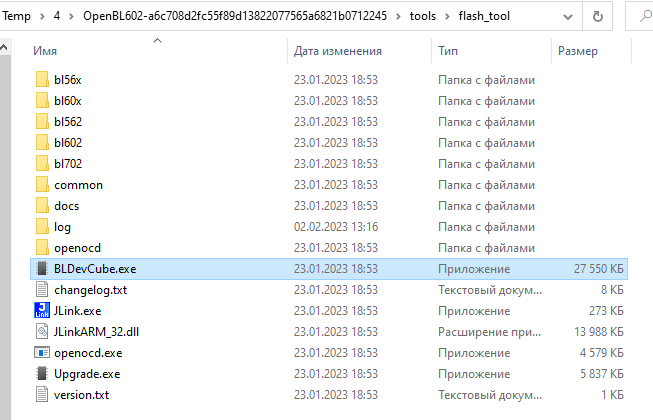Image resolution: width=653 pixels, height=420 pixels.
Task: Select the version.txt file name
Action: [x=81, y=395]
